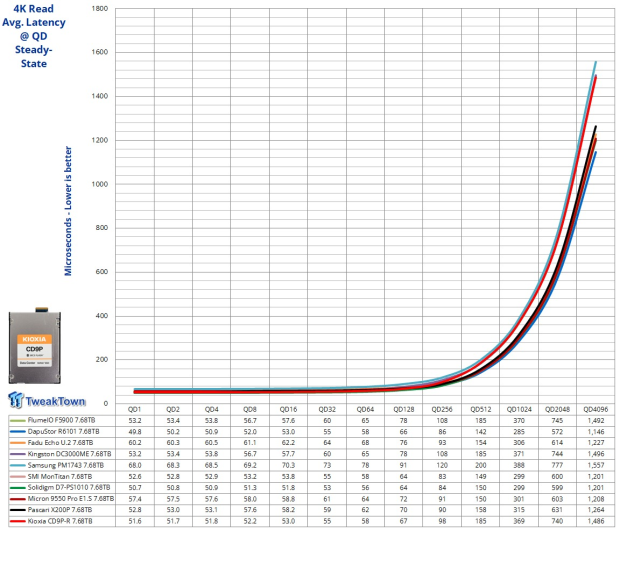620x568 pixels.
Task: Click Micron 9550 Pro's QD1 value 57.4
Action: coord(135,499)
